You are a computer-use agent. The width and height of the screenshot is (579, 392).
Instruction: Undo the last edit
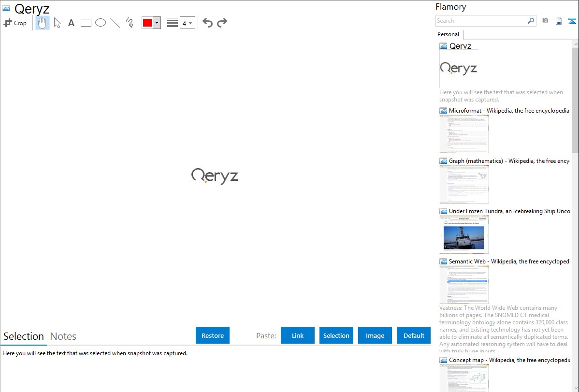207,23
